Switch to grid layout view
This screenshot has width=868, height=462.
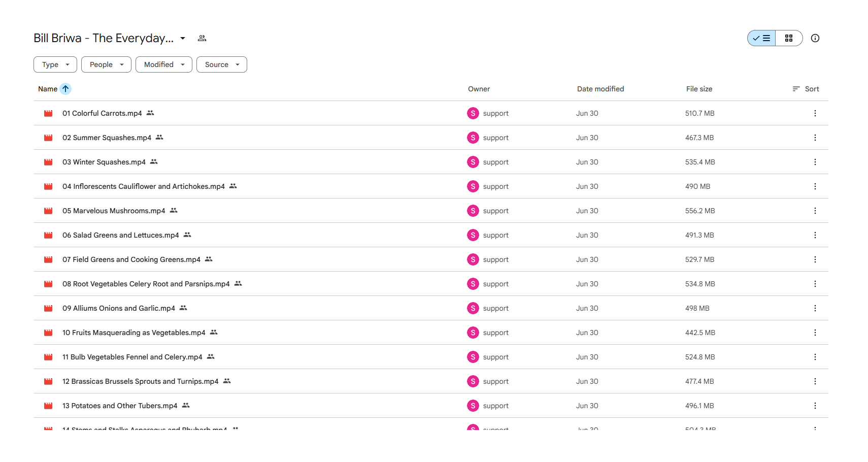coord(789,38)
